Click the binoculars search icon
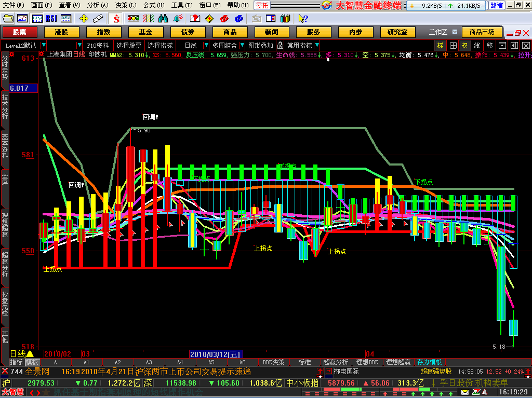 163,19
